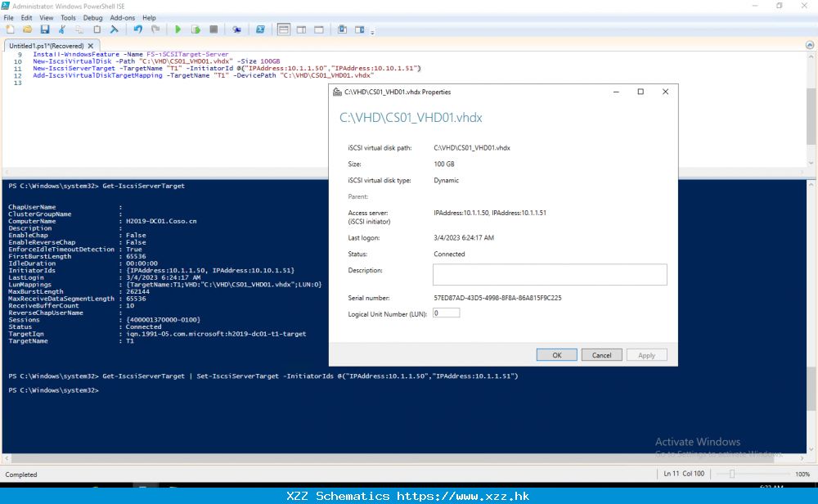
Task: Click the Logical Unit Number field
Action: pos(446,313)
